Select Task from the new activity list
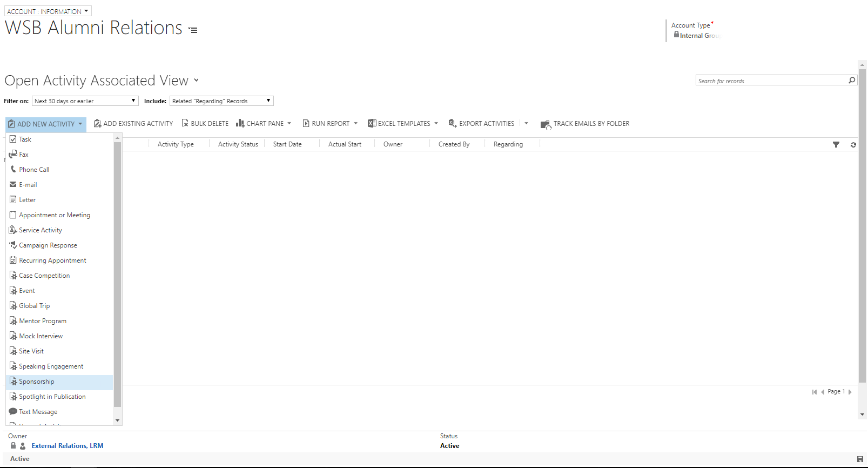Screen dimensions: 868x468 pyautogui.click(x=25, y=139)
